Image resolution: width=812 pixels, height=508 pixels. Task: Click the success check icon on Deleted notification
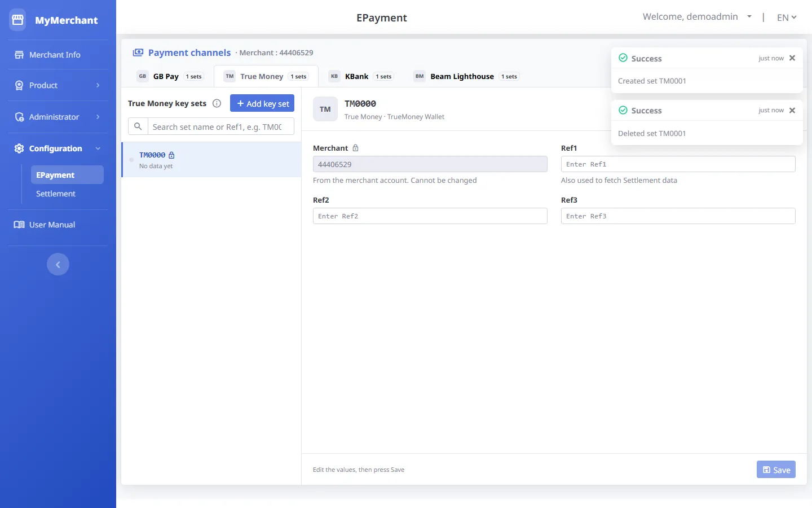click(x=623, y=110)
